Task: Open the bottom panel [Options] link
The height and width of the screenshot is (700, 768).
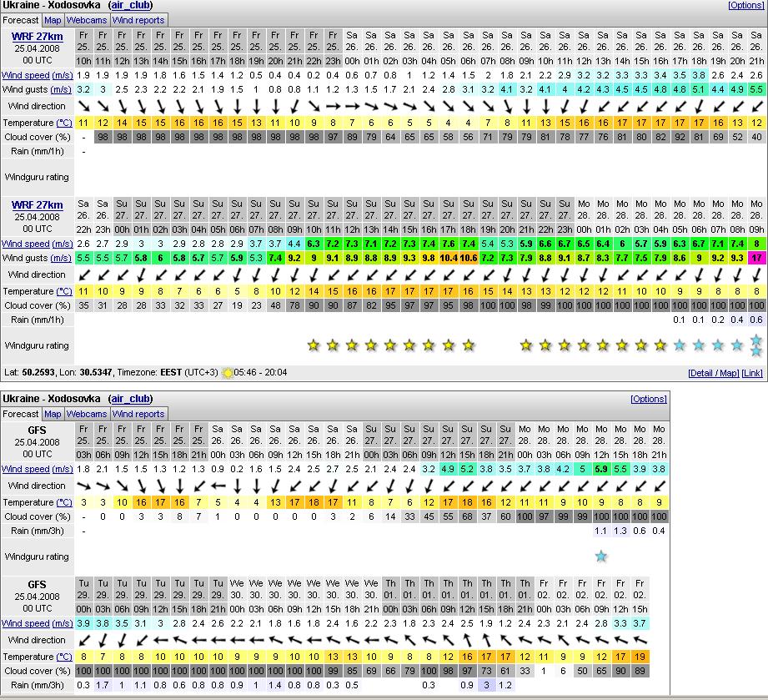Action: click(x=648, y=399)
